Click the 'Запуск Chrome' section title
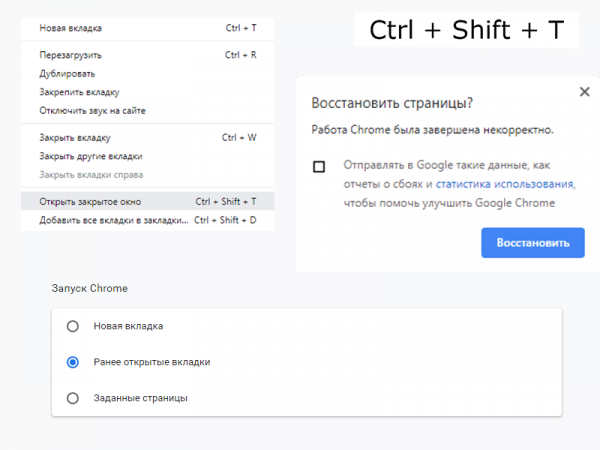Image resolution: width=600 pixels, height=450 pixels. click(90, 288)
